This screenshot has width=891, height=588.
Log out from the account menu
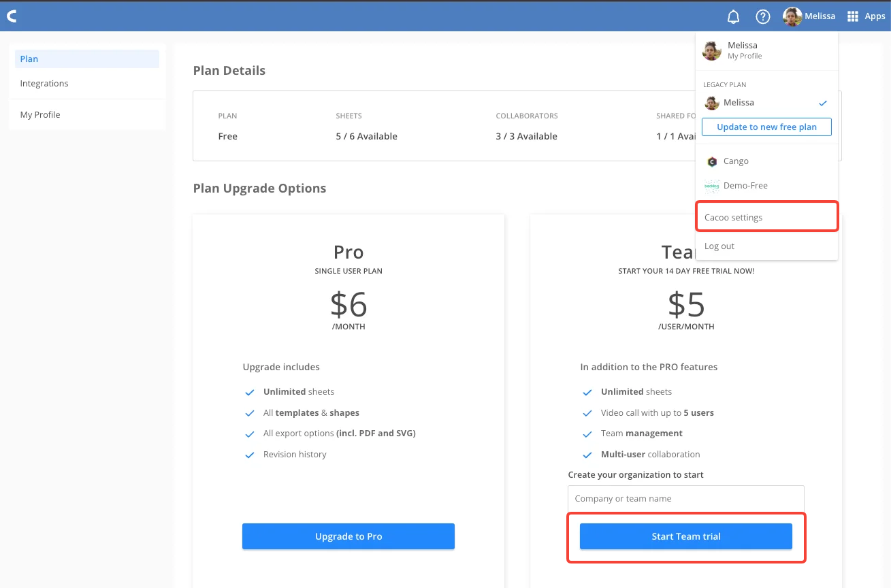(719, 246)
